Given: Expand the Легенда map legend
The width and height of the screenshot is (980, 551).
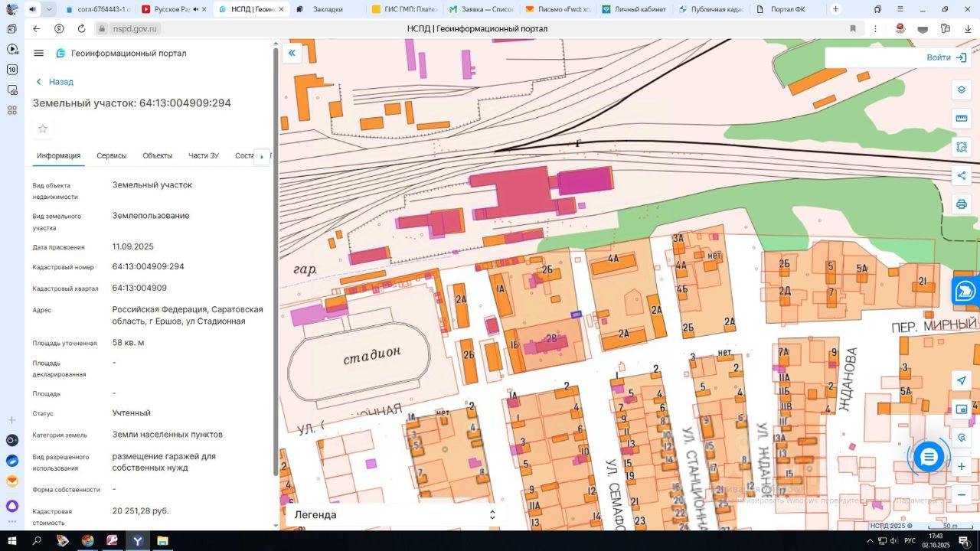Looking at the screenshot, I should (492, 515).
